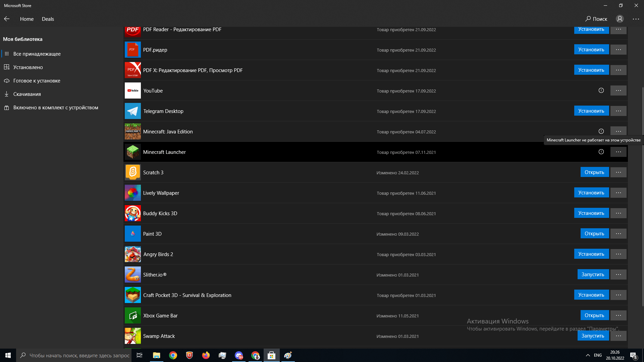
Task: Click the Scratch 3 app icon
Action: tap(133, 172)
